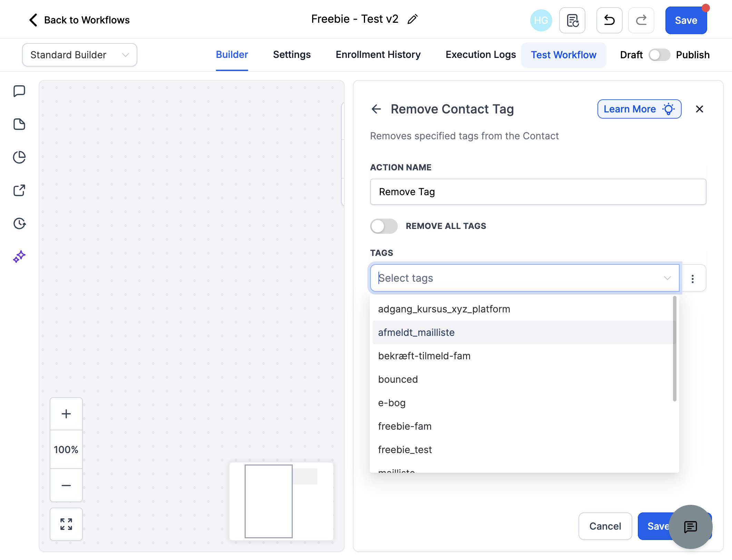The height and width of the screenshot is (560, 732).
Task: Click the Test Workflow button
Action: [x=564, y=55]
